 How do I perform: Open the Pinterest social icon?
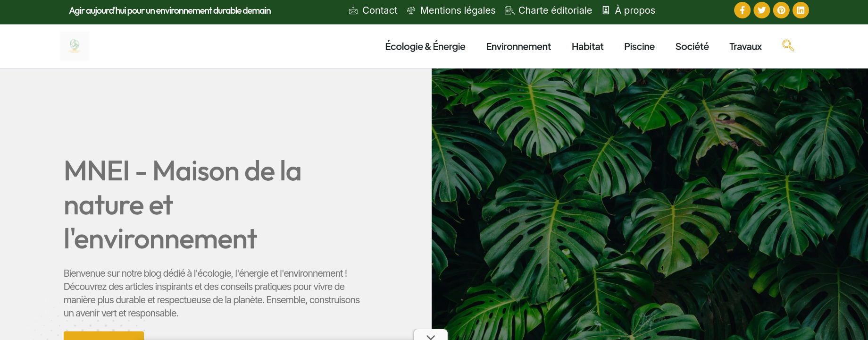tap(781, 10)
